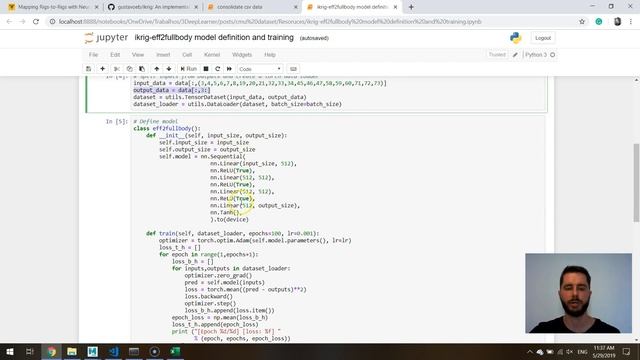Bookmark this page with the star icon

(x=582, y=22)
